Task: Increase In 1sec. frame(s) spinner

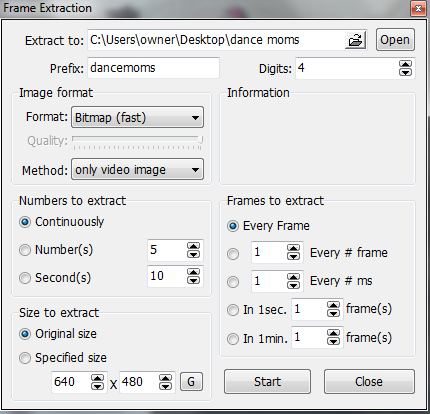Action: [x=333, y=305]
